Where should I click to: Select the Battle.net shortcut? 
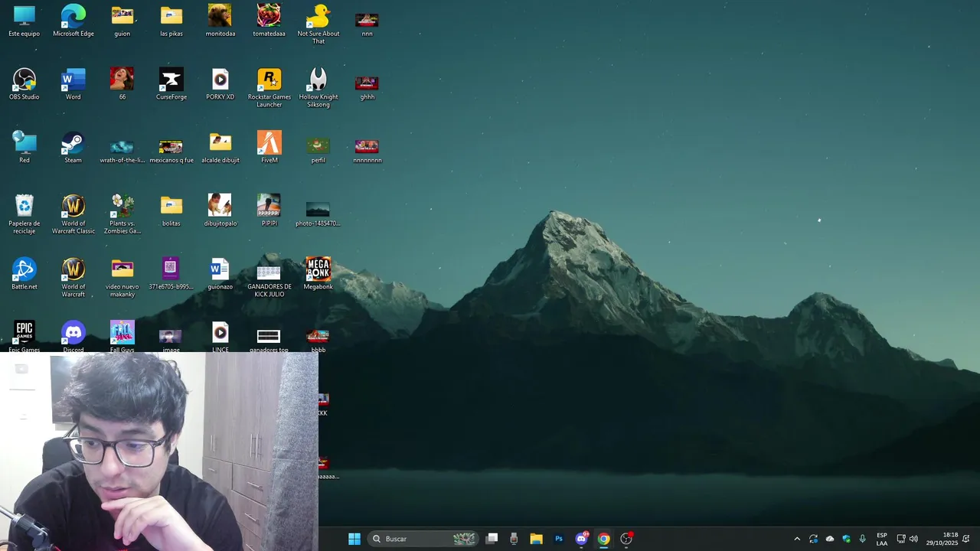(24, 274)
